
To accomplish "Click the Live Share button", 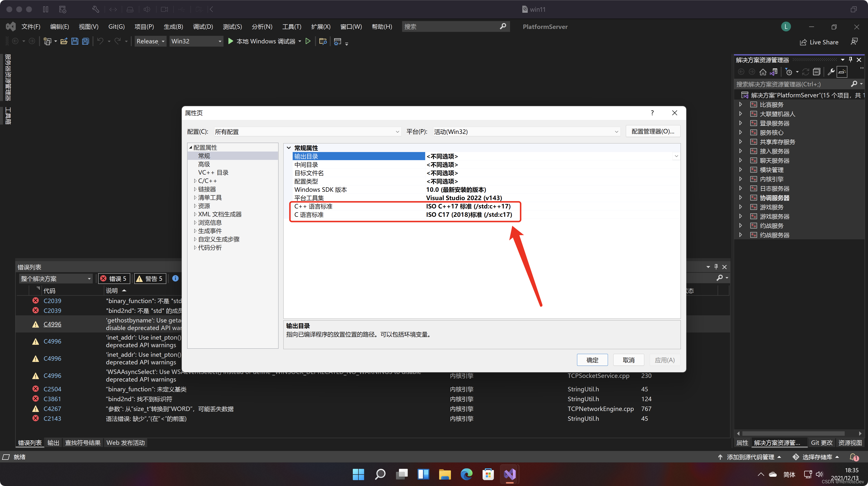I will point(819,42).
